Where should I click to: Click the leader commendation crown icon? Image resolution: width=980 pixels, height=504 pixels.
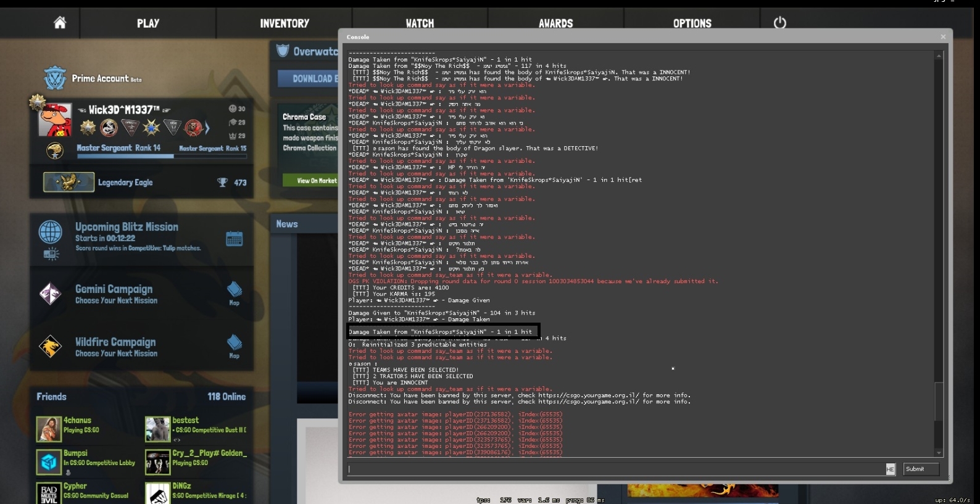233,136
